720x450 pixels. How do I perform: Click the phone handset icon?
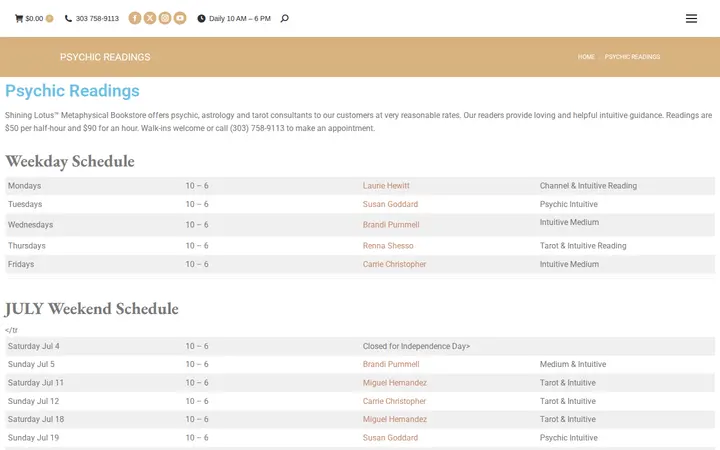pos(68,18)
